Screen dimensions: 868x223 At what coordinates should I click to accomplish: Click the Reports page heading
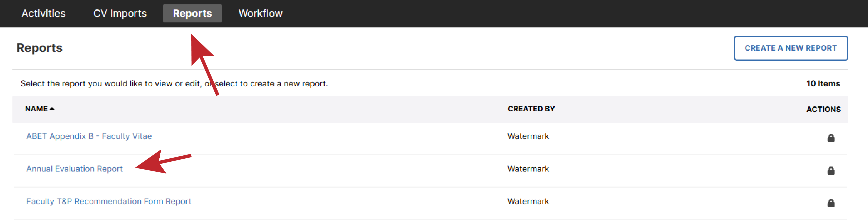(x=40, y=48)
